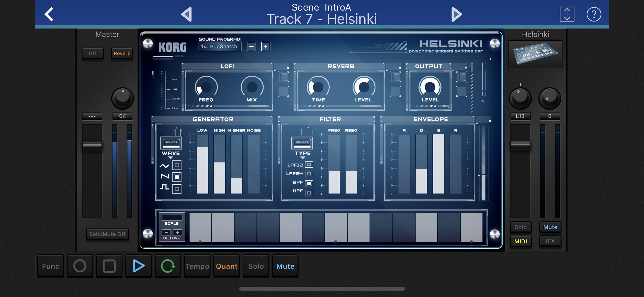The width and height of the screenshot is (644, 297).
Task: Click the OUTPUT LEVEL knob
Action: 430,87
